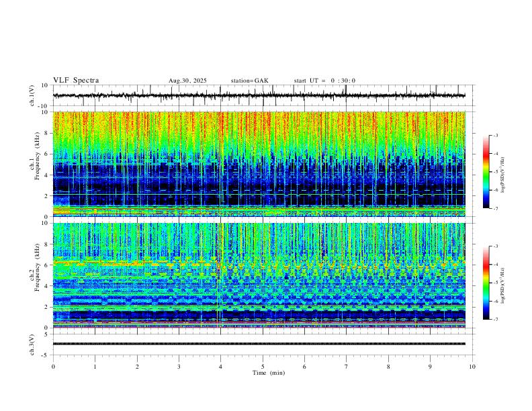The image size is (532, 411).
Task: Click the "-7" tick on ch.1 color bar
Action: tap(496, 208)
